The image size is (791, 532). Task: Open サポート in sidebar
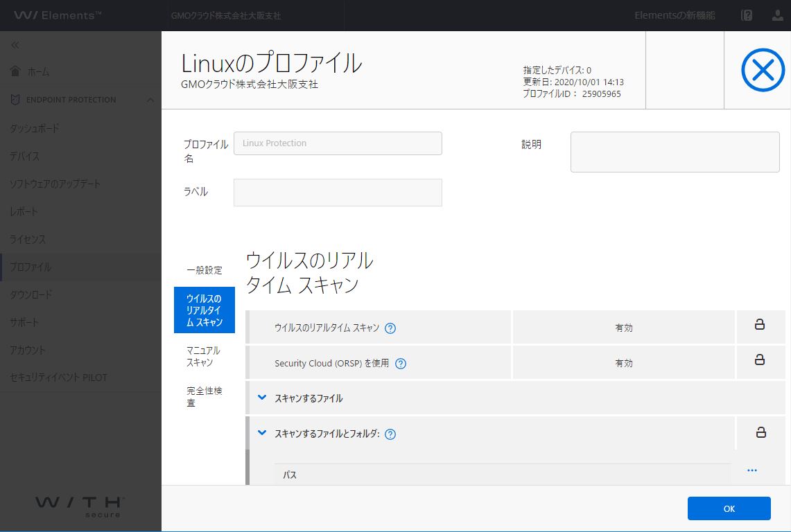coord(24,322)
